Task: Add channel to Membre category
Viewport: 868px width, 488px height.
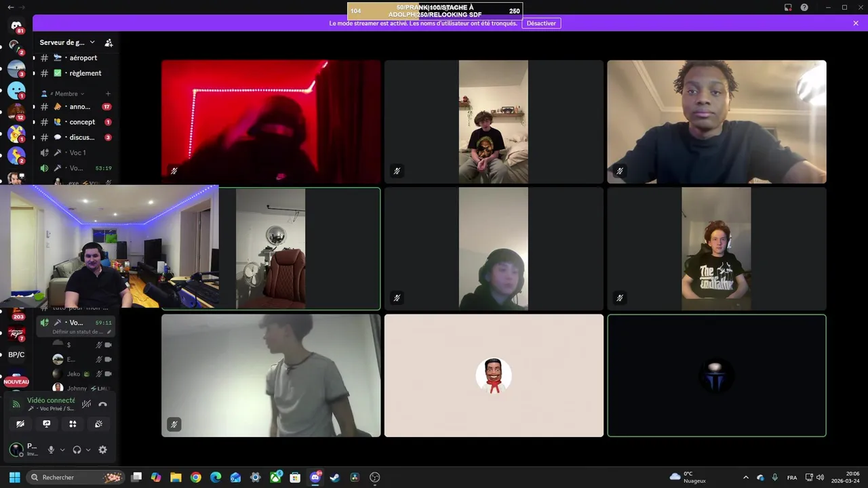Action: (108, 94)
